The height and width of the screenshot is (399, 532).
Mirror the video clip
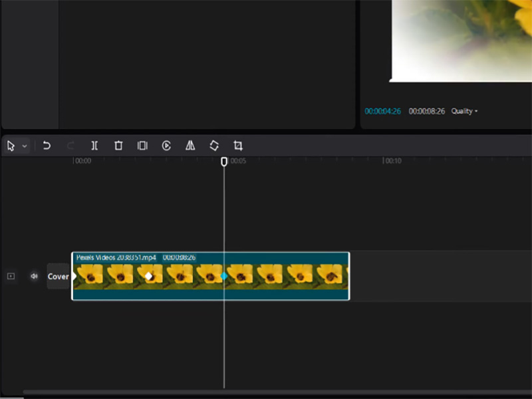point(190,146)
